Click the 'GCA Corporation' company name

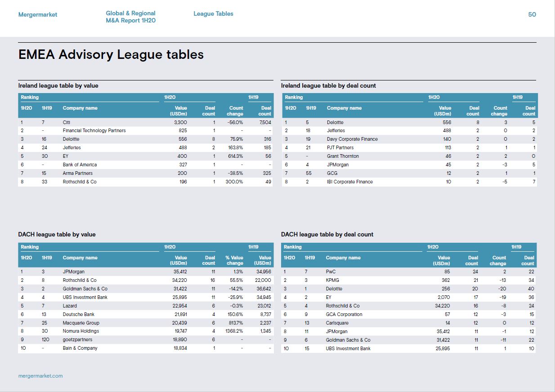tap(344, 314)
